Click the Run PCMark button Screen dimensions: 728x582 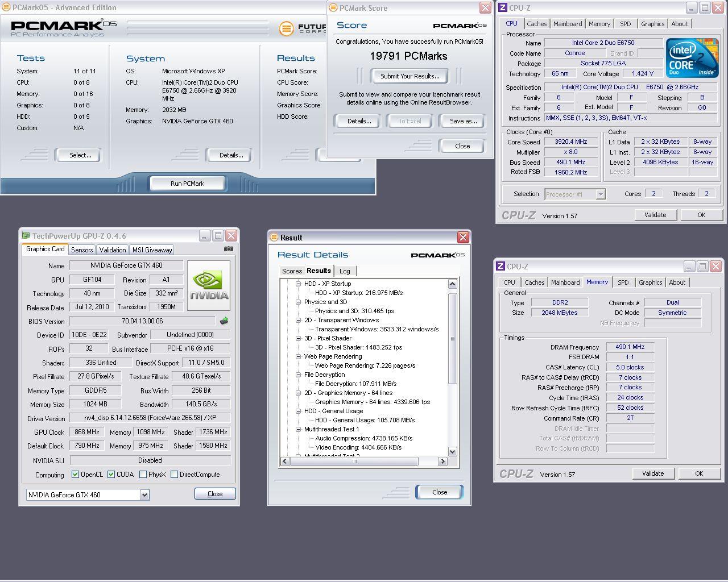coord(187,184)
